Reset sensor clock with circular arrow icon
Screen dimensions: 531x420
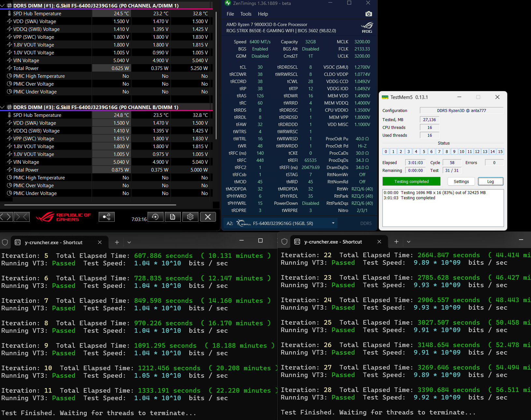pos(155,217)
